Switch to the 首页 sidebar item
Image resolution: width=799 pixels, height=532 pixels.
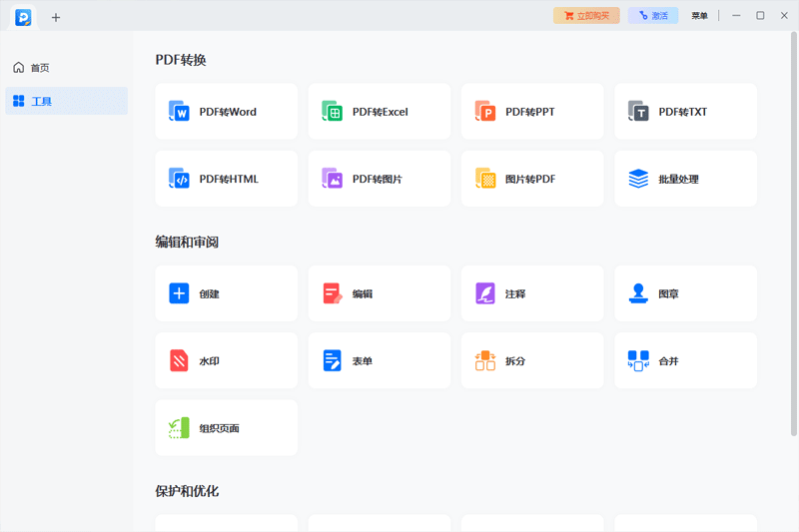66,67
